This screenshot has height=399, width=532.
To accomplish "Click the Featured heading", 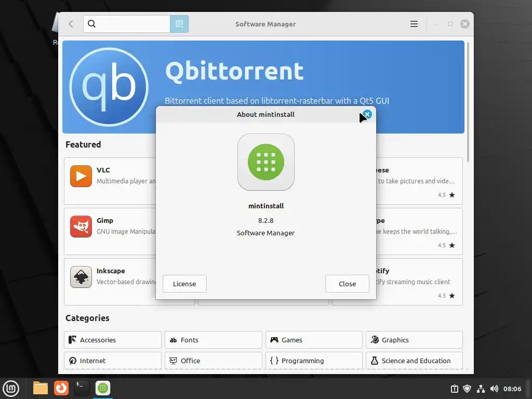I will click(x=83, y=144).
